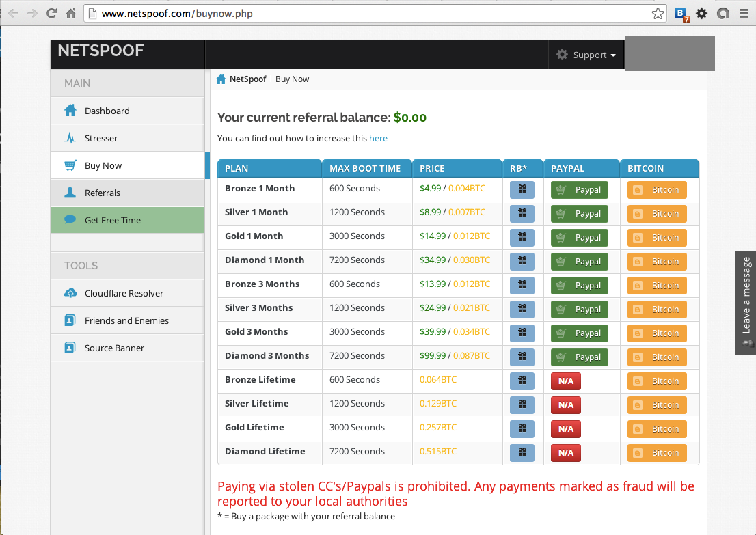This screenshot has height=535, width=756.
Task: Open Cloudflare Resolver tool
Action: click(127, 293)
